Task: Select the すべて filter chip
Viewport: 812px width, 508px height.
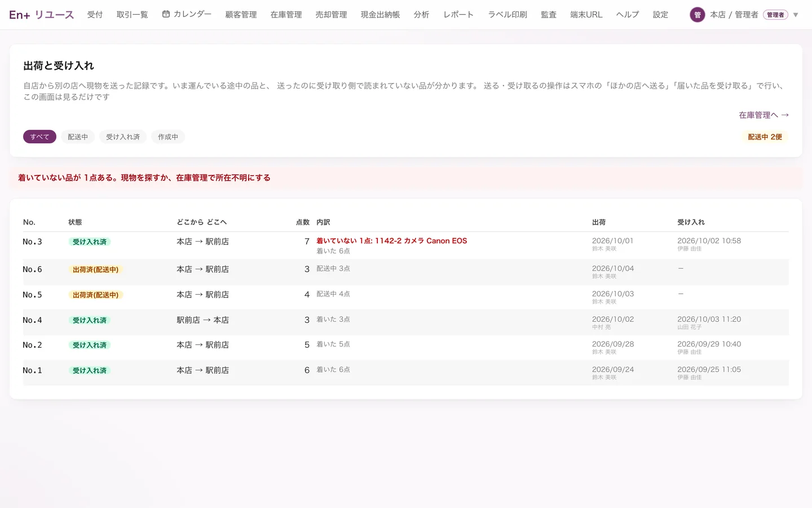Action: pyautogui.click(x=39, y=137)
